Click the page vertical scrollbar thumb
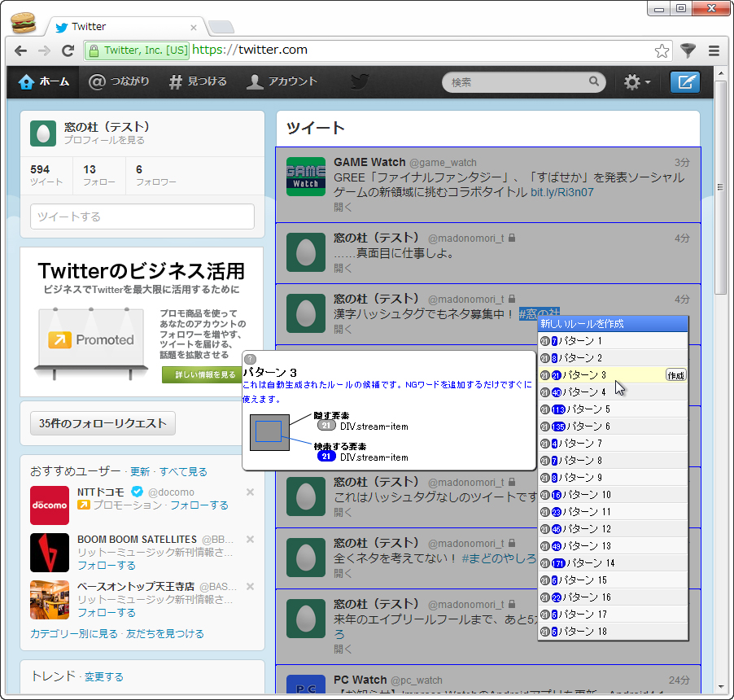 pyautogui.click(x=720, y=187)
